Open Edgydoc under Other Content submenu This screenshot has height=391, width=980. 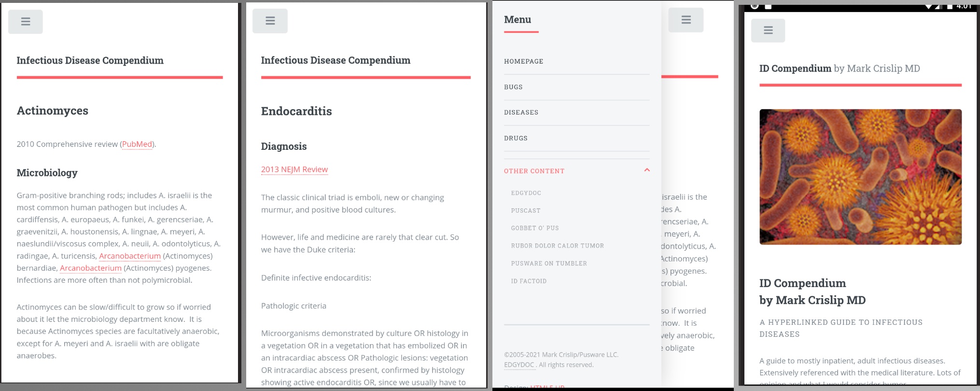[526, 193]
